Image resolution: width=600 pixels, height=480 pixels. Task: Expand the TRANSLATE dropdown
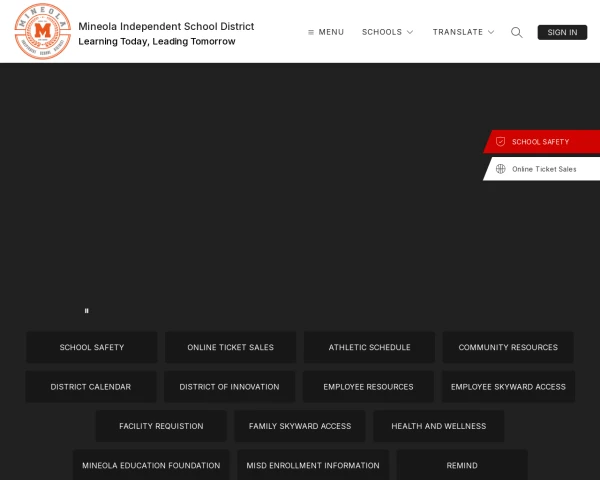[463, 32]
